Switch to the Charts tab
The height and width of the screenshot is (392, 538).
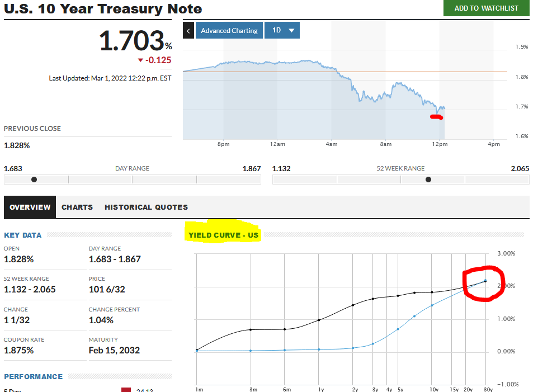tap(77, 207)
